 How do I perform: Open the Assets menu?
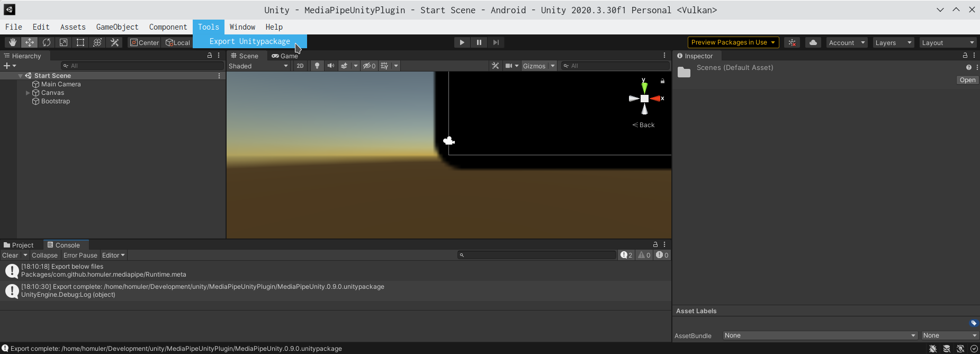73,27
